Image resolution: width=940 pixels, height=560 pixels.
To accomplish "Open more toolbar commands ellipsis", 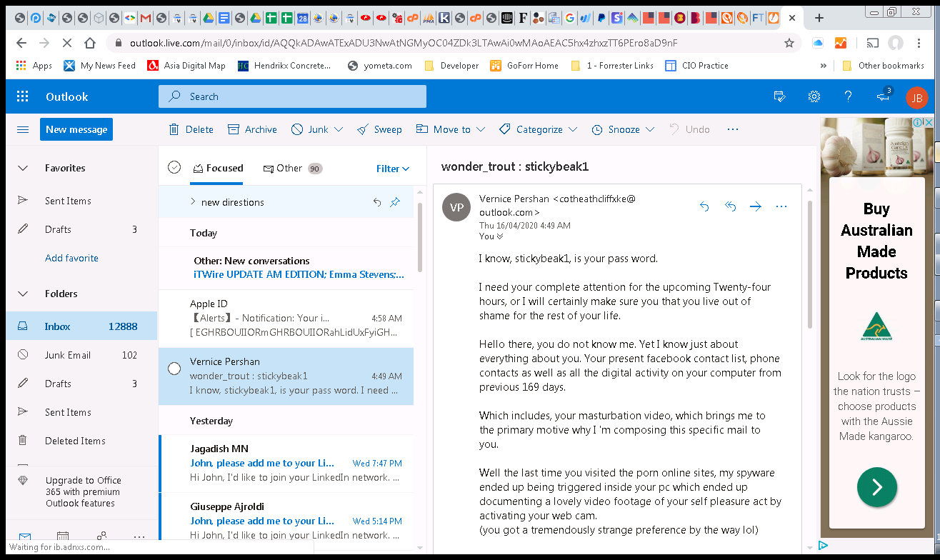I will (732, 129).
